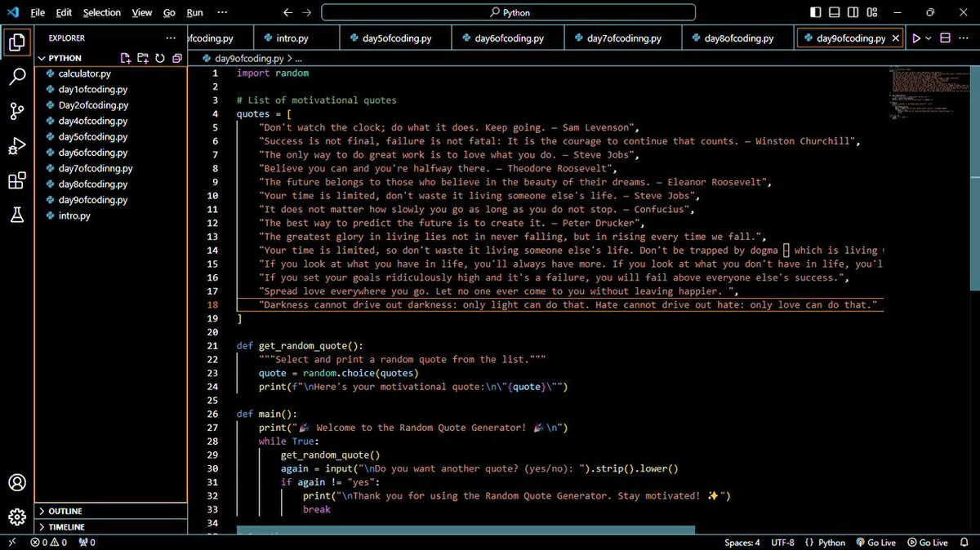Screen dimensions: 980x550
Task: Open the Go menu
Action: [x=169, y=12]
